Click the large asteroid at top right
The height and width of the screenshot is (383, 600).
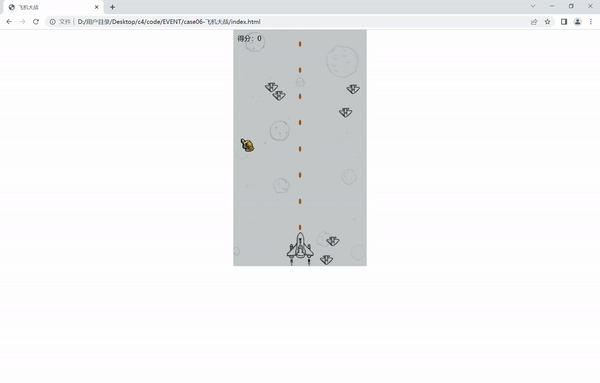[342, 61]
